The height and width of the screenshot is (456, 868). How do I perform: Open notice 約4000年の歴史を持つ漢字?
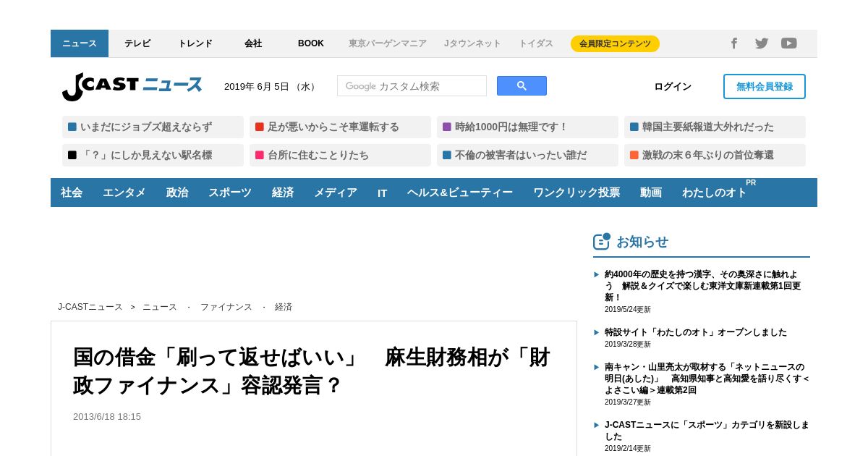(x=703, y=286)
